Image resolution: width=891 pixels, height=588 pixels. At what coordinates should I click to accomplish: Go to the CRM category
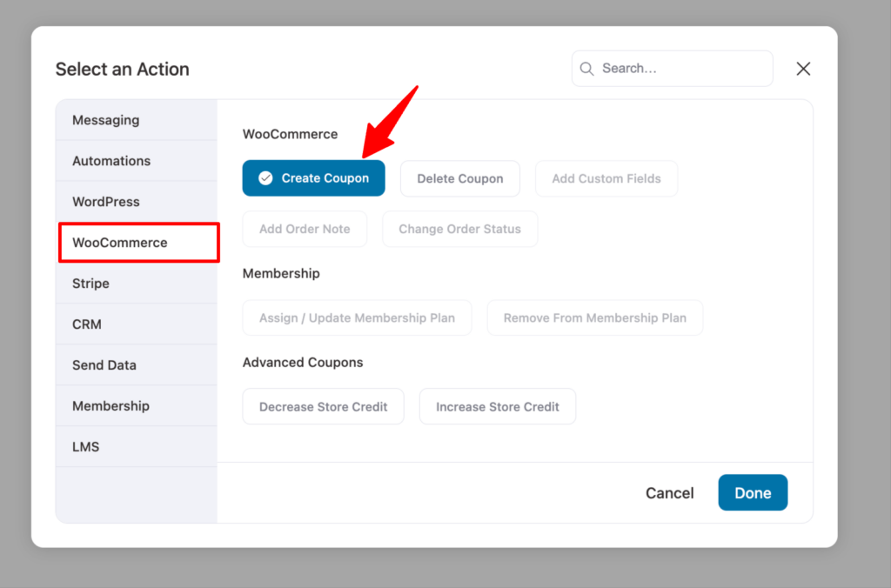tap(137, 324)
